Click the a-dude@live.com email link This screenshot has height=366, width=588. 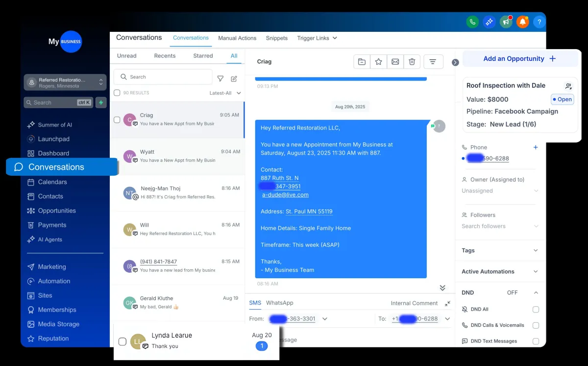tap(285, 195)
